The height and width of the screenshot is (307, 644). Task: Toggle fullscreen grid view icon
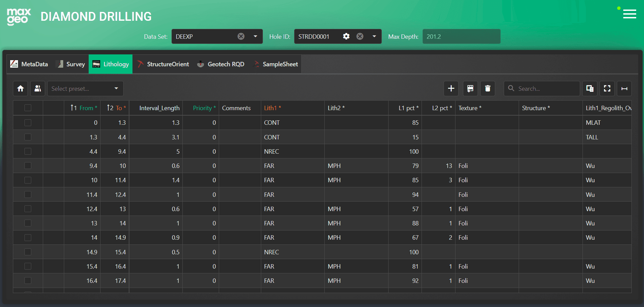tap(607, 88)
